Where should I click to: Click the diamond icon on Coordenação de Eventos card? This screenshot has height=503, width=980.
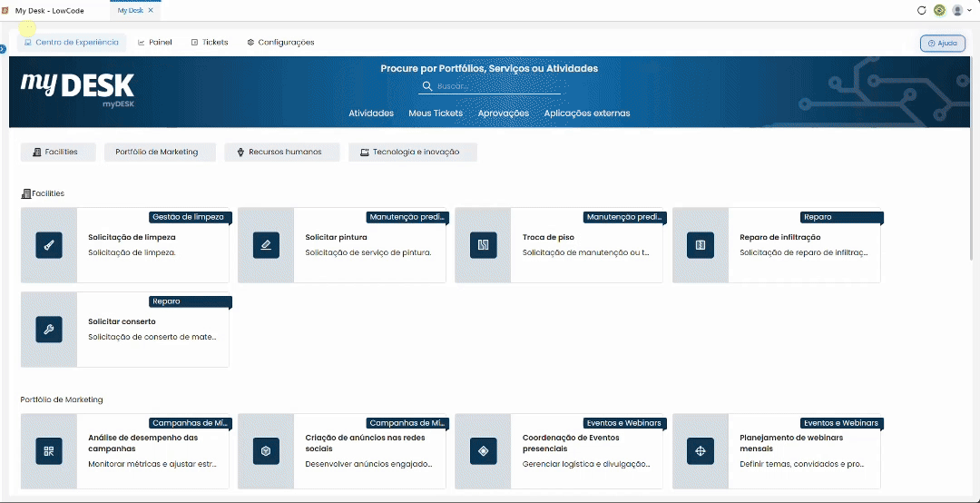point(483,451)
